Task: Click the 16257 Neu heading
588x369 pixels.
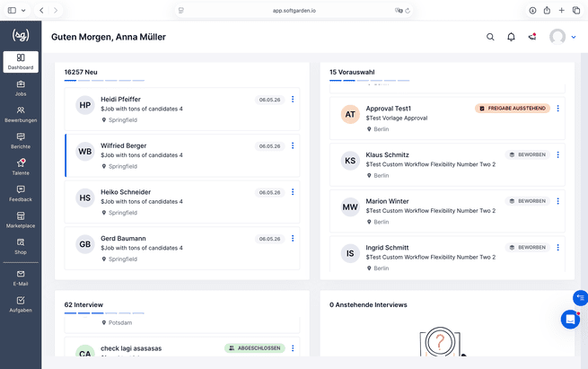Action: (x=81, y=72)
